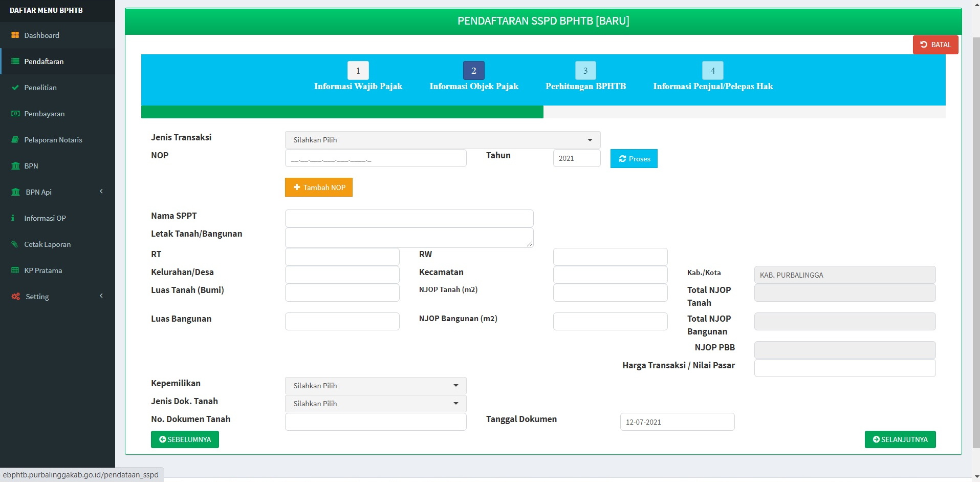The height and width of the screenshot is (482, 980).
Task: Click inside the Nama SPPT field
Action: point(408,218)
